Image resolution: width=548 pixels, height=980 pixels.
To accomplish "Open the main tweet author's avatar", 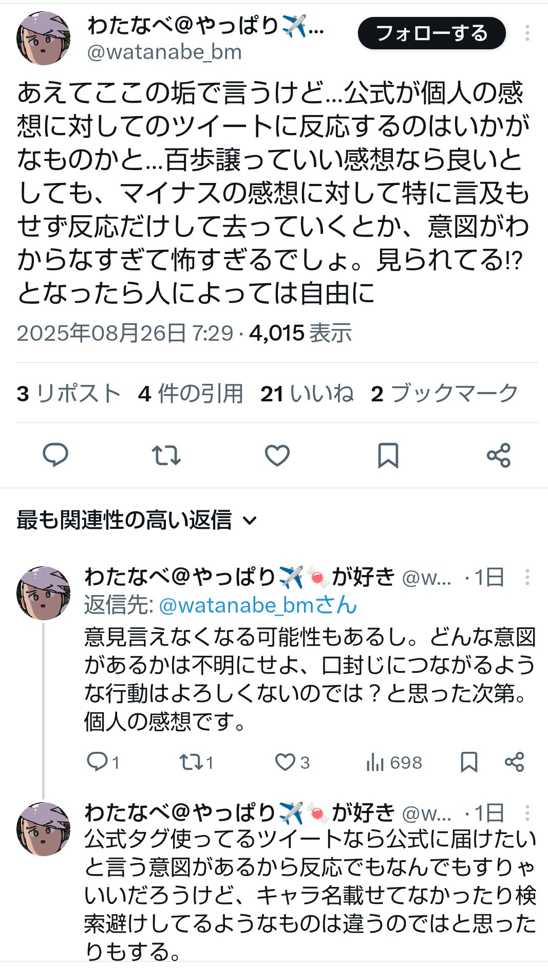I will [43, 38].
